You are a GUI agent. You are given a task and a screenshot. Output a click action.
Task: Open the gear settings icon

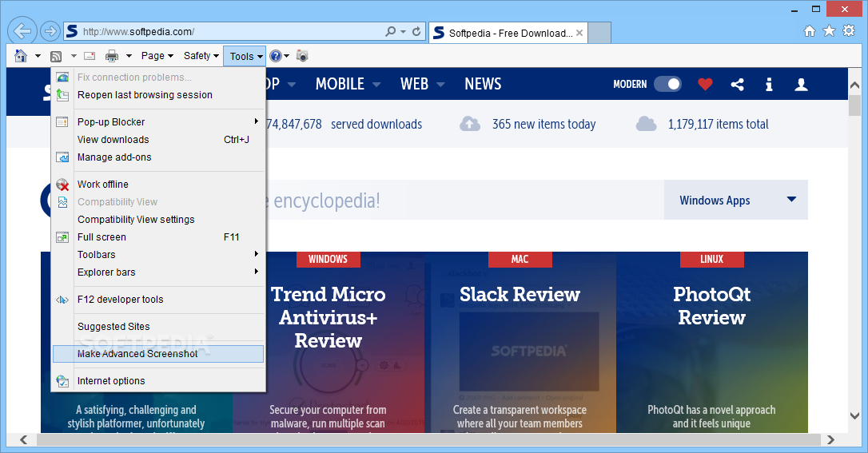pos(849,30)
